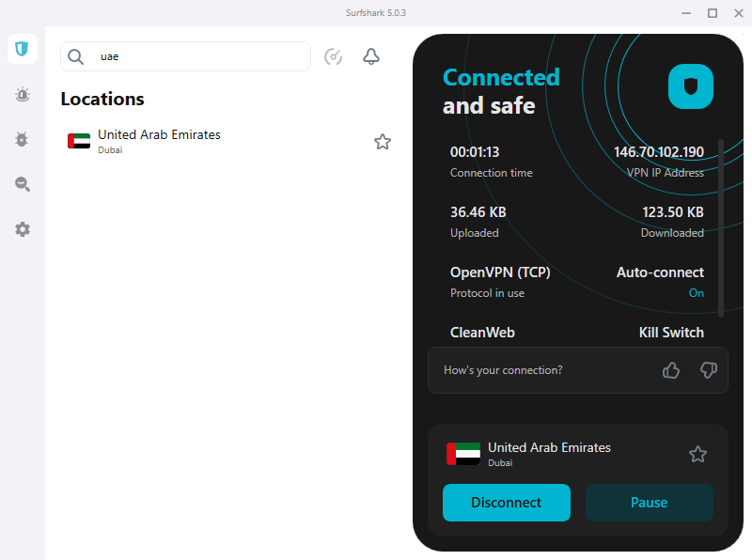This screenshot has height=560, width=752.
Task: Click the connection time 00:01:13
Action: (x=475, y=152)
